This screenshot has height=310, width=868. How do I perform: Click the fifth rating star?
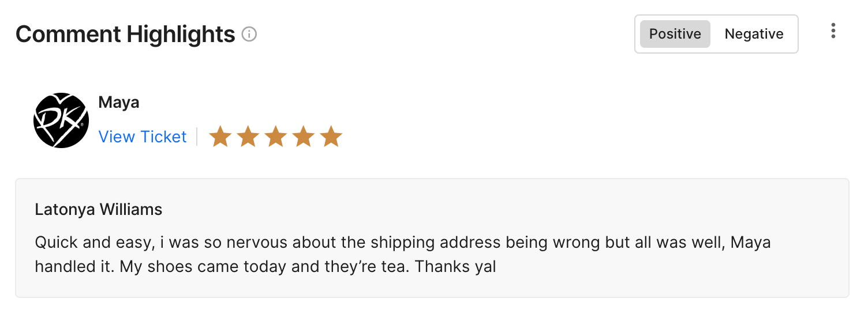[331, 137]
